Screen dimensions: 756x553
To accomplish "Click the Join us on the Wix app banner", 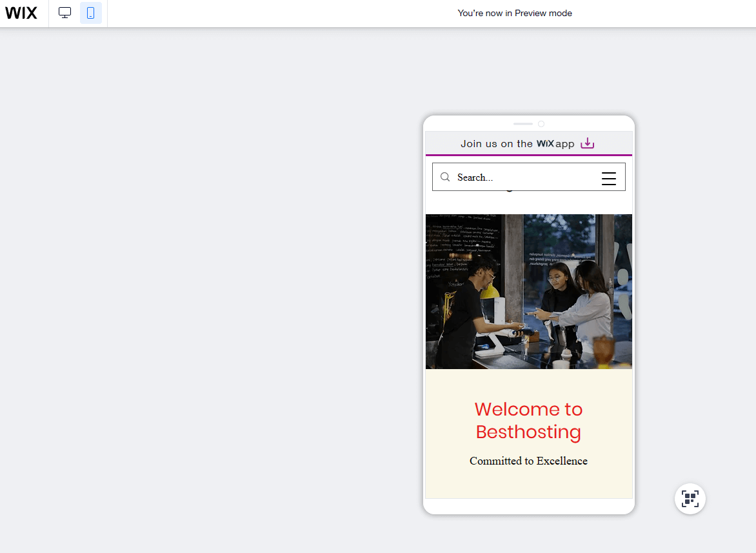I will point(529,143).
